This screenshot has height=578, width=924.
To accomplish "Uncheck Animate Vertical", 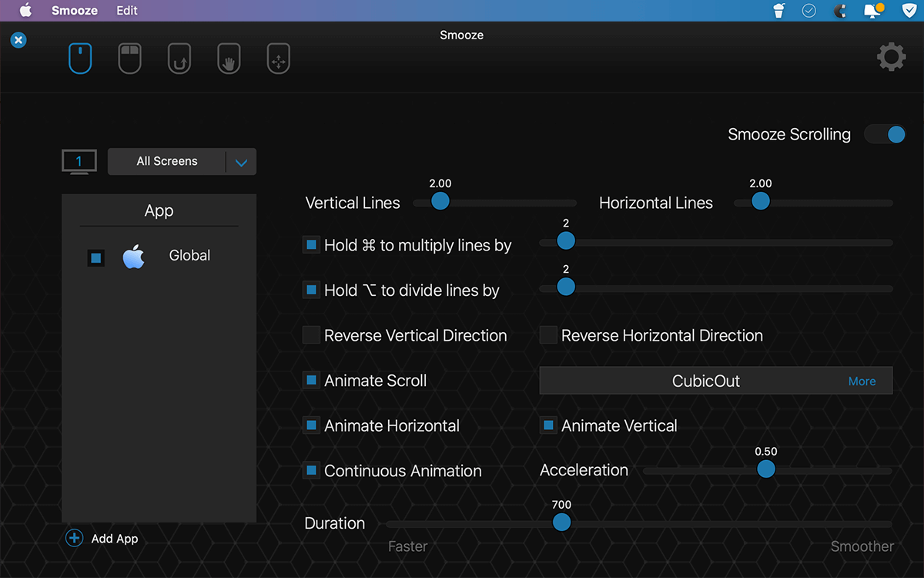I will click(x=548, y=425).
